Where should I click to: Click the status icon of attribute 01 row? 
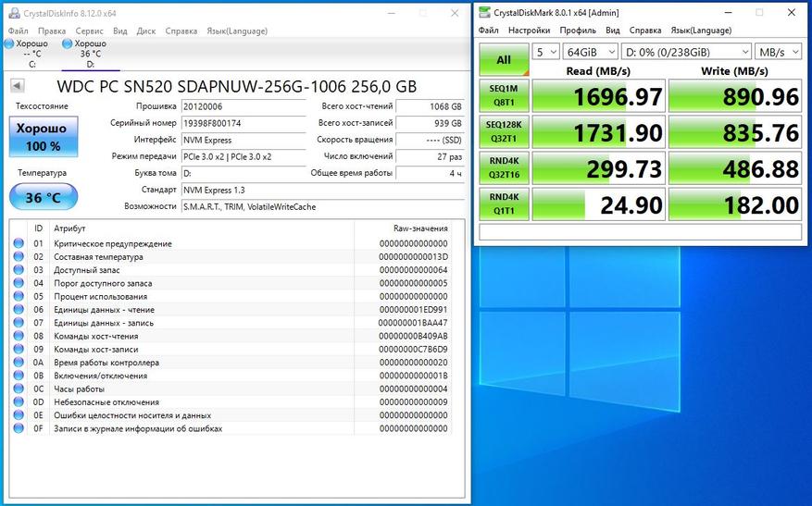(19, 244)
